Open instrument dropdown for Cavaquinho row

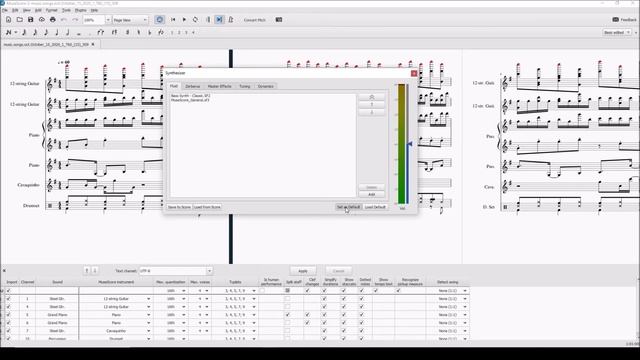coord(149,331)
